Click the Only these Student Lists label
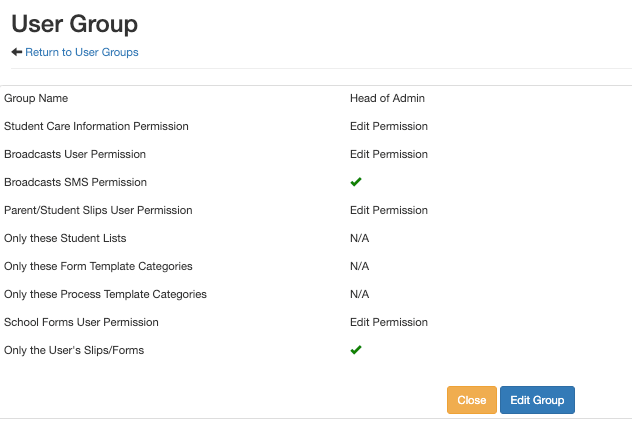This screenshot has width=632, height=434. click(65, 238)
